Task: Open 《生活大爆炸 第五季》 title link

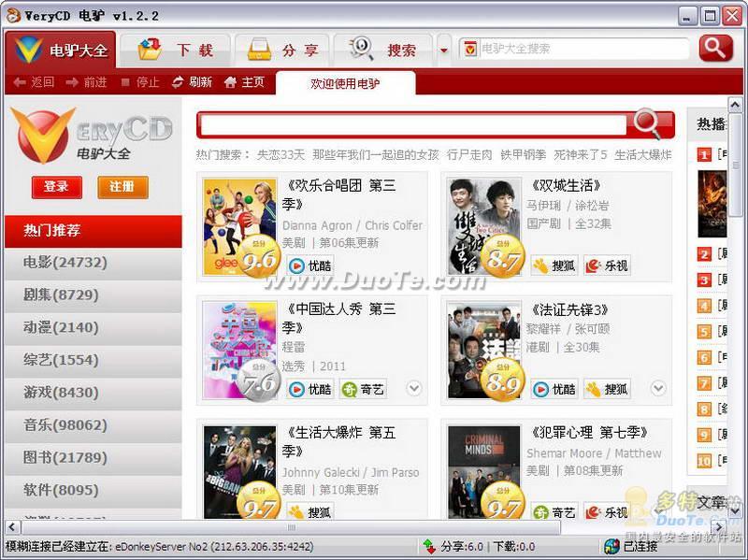Action: point(339,441)
